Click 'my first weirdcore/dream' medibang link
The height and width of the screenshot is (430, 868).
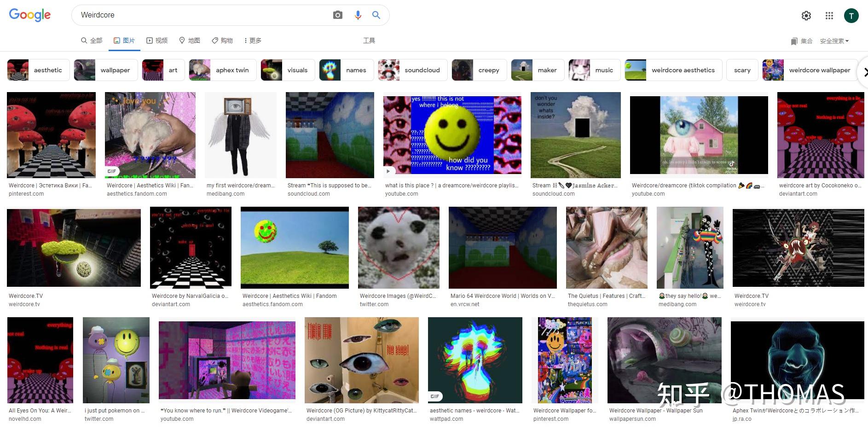(x=241, y=186)
